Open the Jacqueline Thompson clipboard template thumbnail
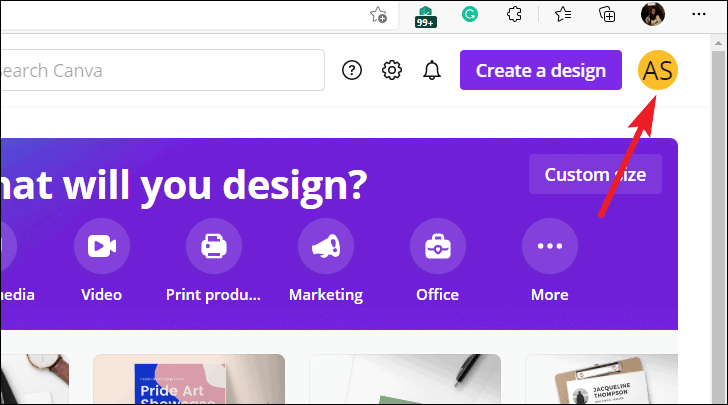The image size is (728, 405). (602, 379)
